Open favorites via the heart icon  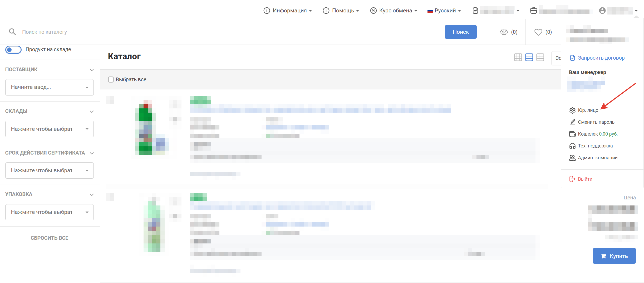538,32
